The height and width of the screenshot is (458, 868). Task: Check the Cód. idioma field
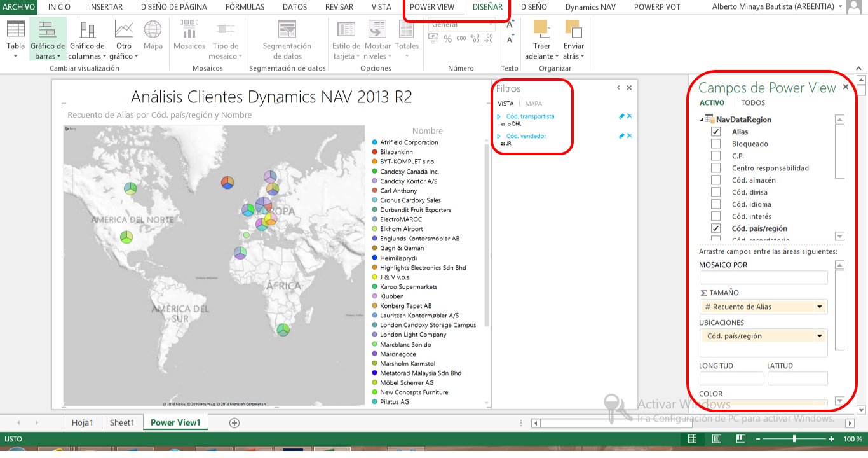tap(716, 204)
